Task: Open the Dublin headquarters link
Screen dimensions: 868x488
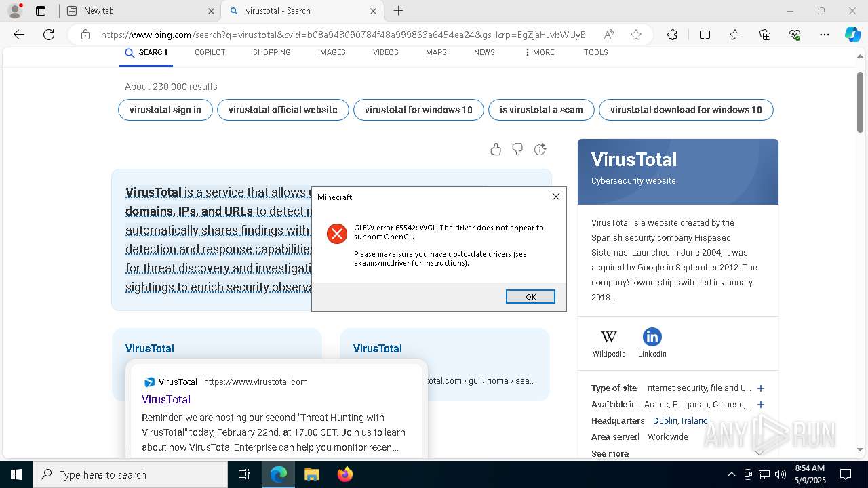Action: [665, 421]
